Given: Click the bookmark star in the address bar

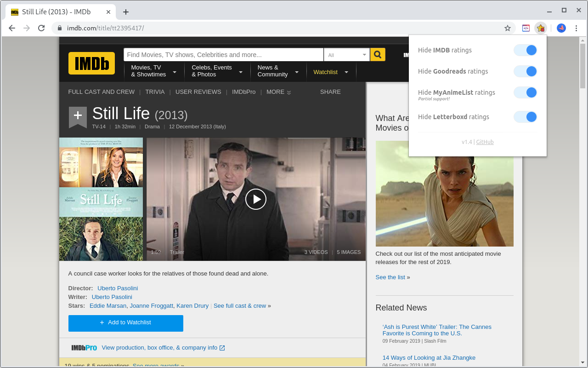Looking at the screenshot, I should pos(507,28).
